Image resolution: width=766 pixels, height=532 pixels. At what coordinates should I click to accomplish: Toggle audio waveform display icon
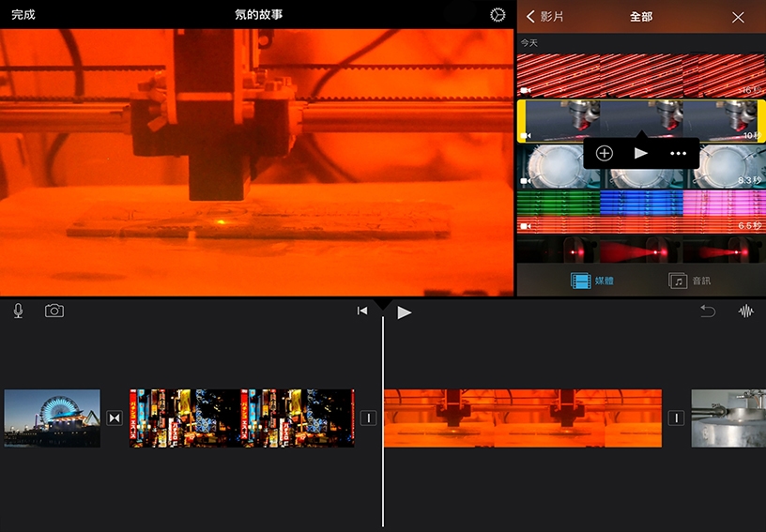pos(746,312)
